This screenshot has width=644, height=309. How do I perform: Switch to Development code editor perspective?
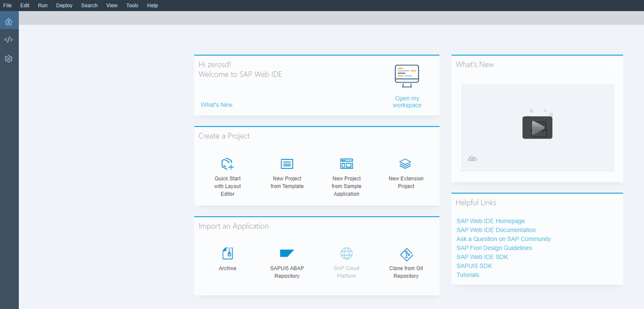pyautogui.click(x=9, y=40)
